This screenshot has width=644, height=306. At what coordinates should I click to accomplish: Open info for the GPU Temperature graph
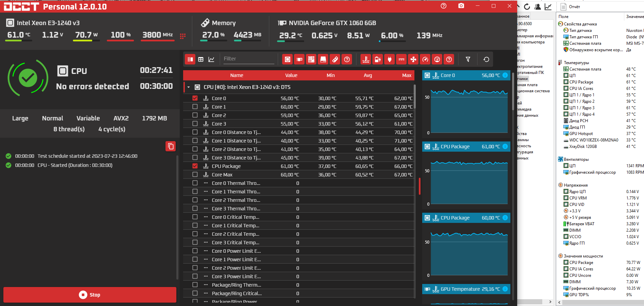click(x=505, y=289)
